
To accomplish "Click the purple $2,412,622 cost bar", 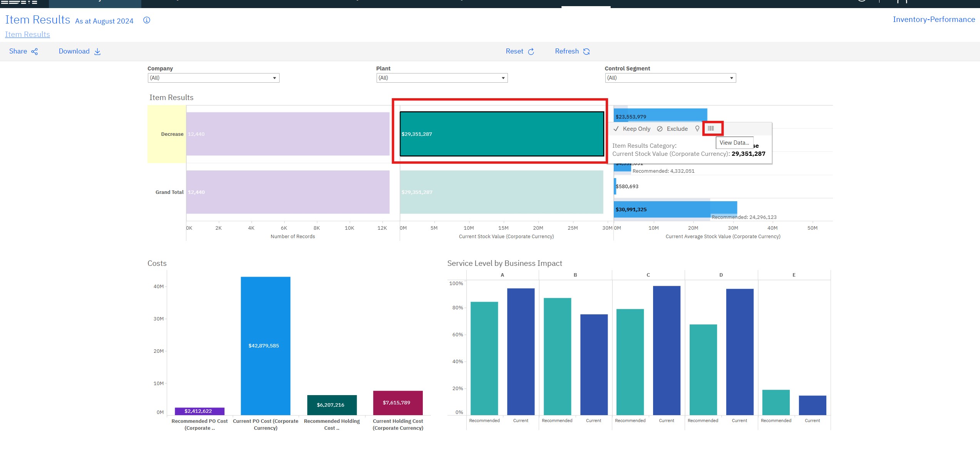I will pyautogui.click(x=199, y=411).
